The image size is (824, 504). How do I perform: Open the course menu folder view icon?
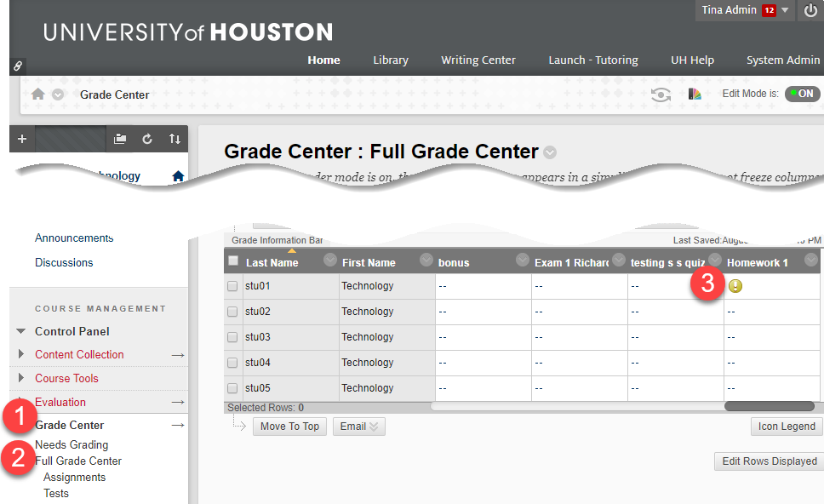(120, 139)
